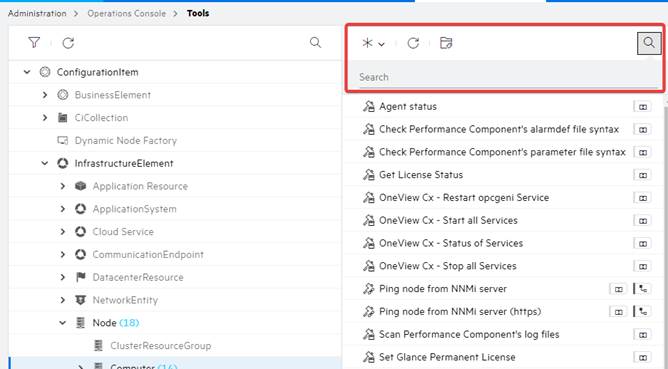668x369 pixels.
Task: Select Ping node from NNMi server (https)
Action: (x=460, y=311)
